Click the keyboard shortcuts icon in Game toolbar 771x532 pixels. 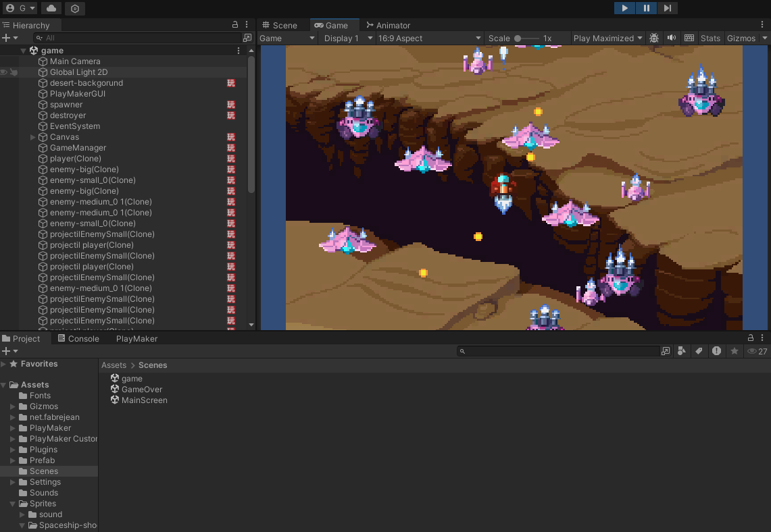point(689,38)
